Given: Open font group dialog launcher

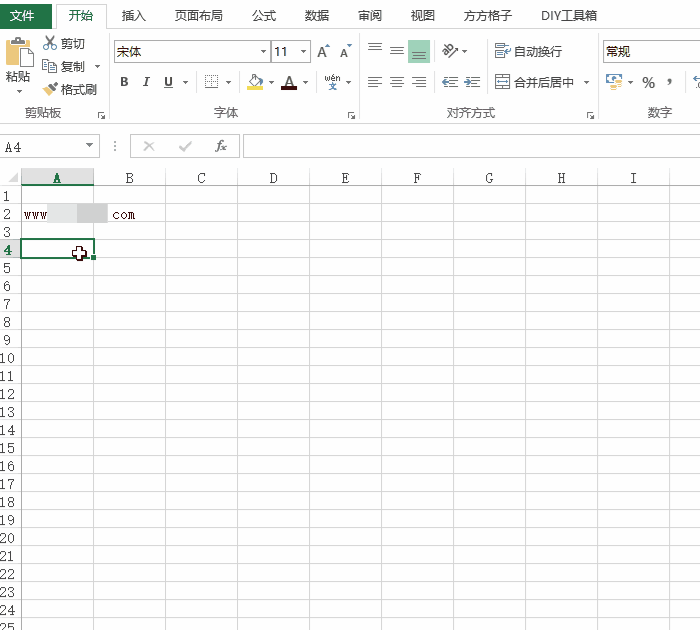Looking at the screenshot, I should pos(351,116).
